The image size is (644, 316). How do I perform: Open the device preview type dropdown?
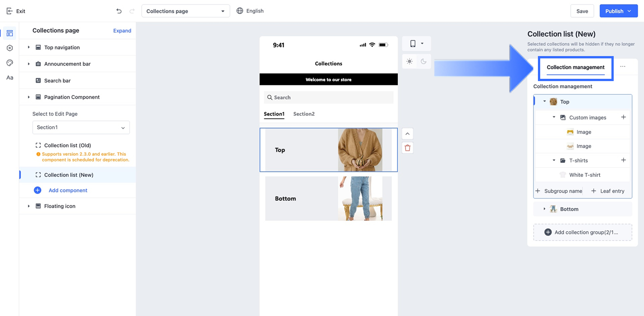click(x=416, y=44)
